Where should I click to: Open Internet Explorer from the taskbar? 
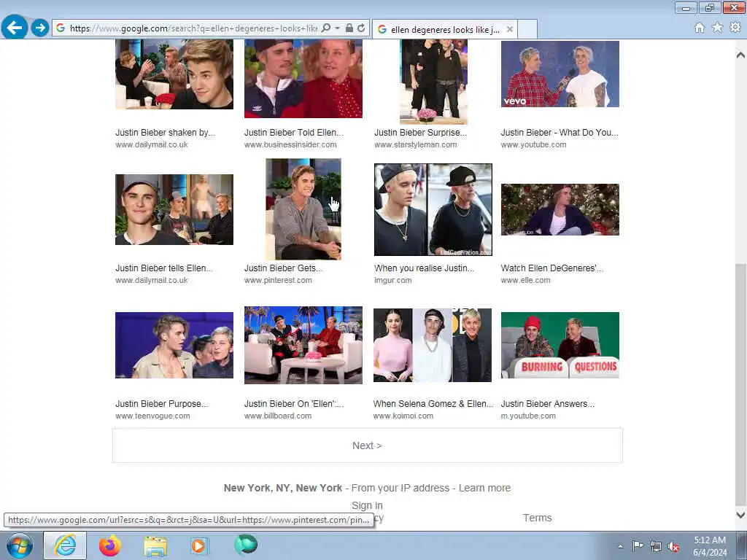(65, 545)
